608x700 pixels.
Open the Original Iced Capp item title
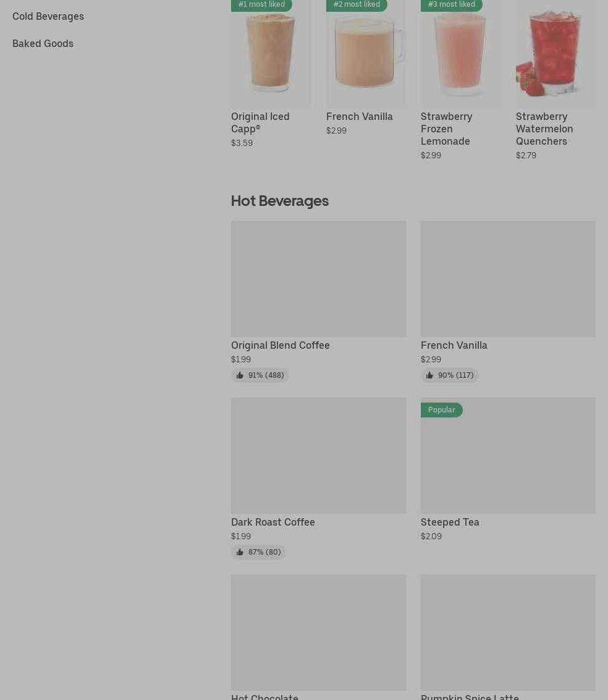(260, 122)
